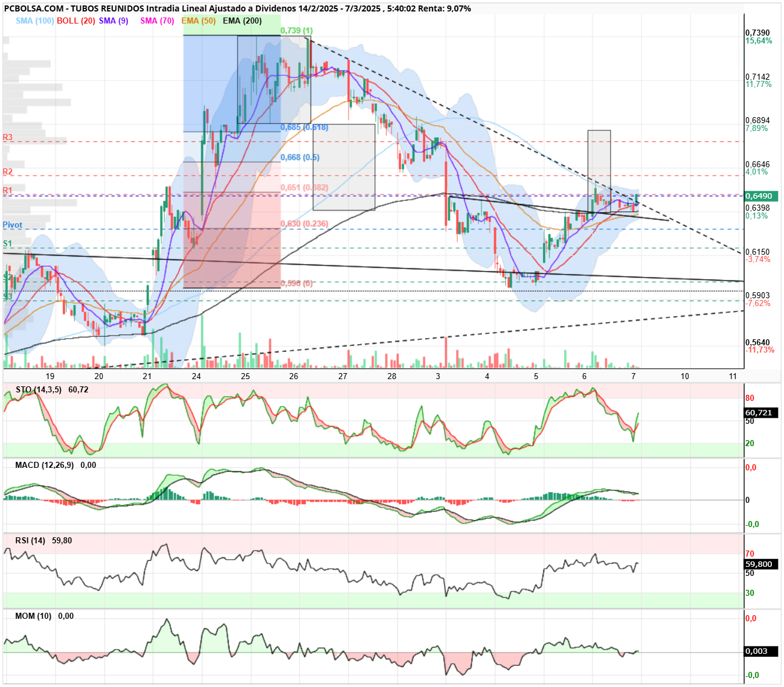The image size is (784, 687).
Task: Click the 60,721 stochastic value tag
Action: 761,413
